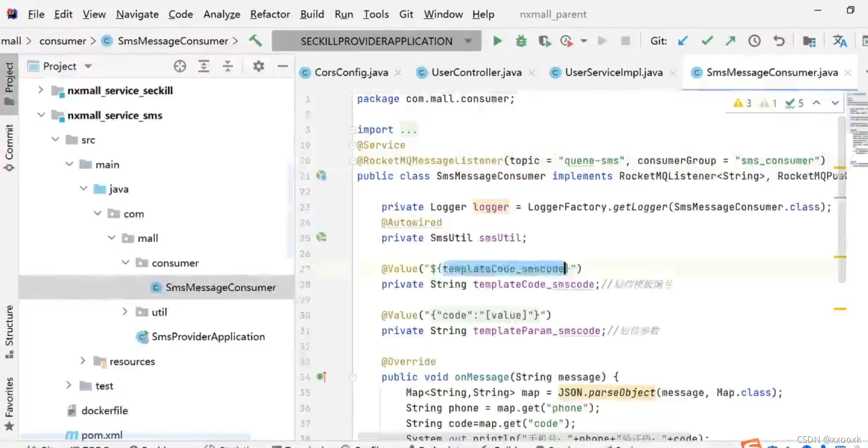
Task: Select SmsMessageConsumer in project tree
Action: tap(157, 287)
